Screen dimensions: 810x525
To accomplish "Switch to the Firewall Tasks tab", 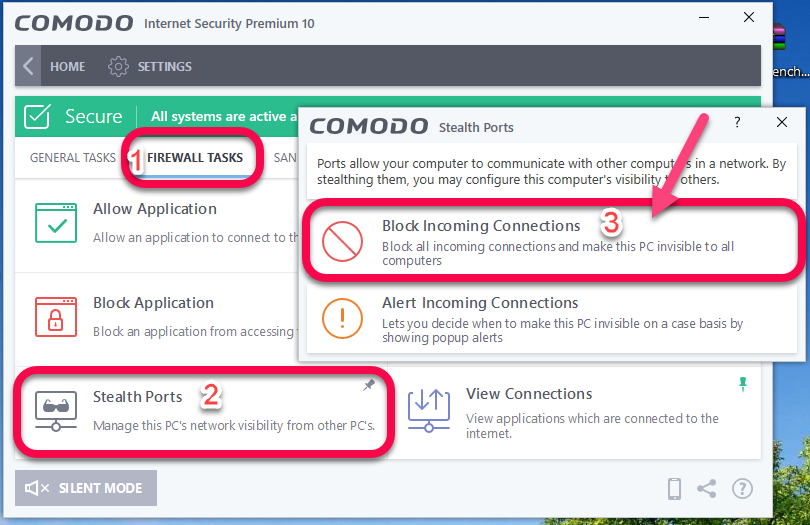I will (x=195, y=158).
